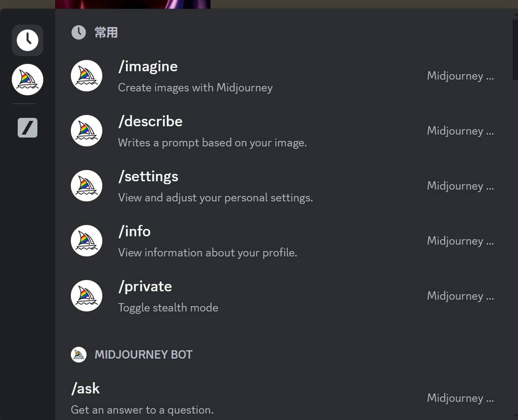Screen dimensions: 518x420
Task: Select the /settings command entry
Action: coord(148,177)
